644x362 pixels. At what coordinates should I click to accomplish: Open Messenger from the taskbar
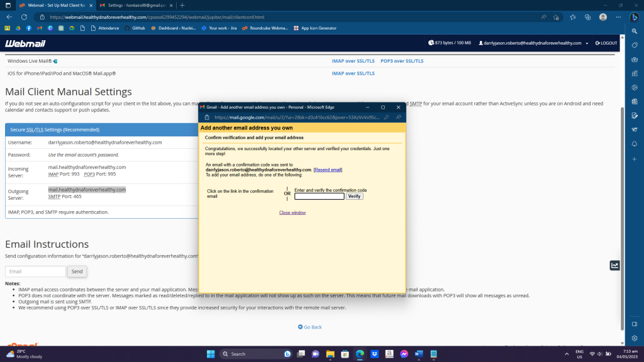(404, 354)
